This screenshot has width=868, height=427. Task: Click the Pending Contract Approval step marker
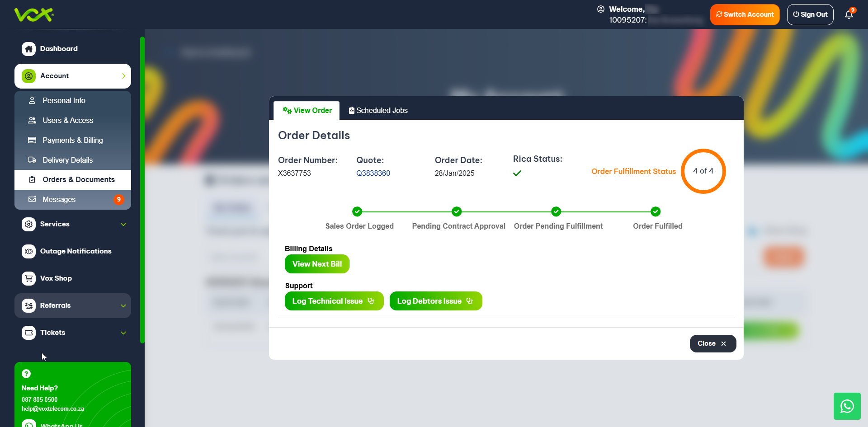(457, 211)
